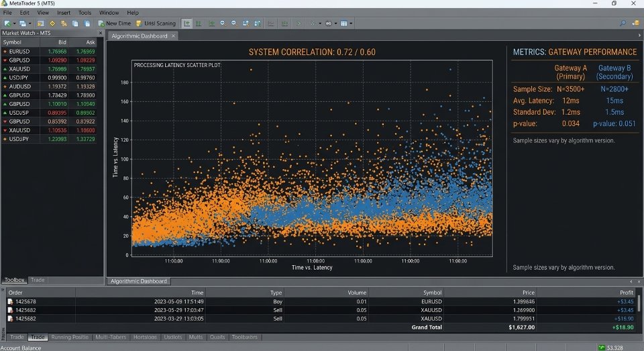Toggle the Market Watch panel toolbar icon
Image resolution: width=644 pixels, height=351 pixels.
(x=41, y=23)
